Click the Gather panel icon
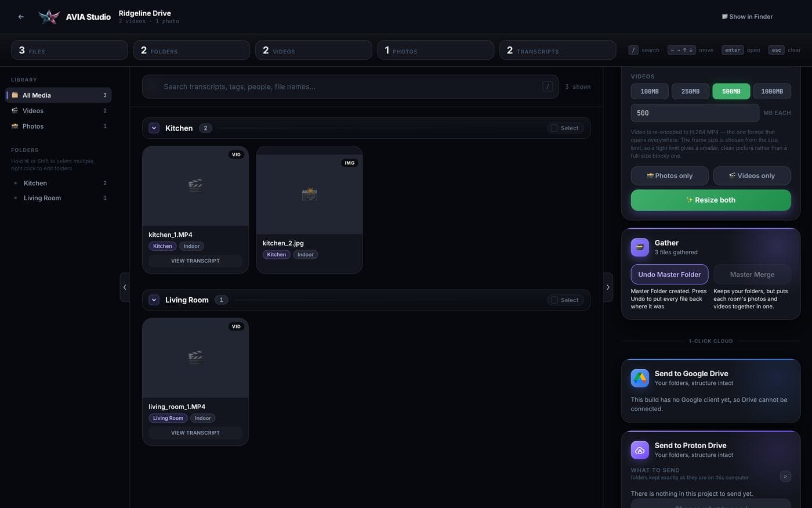812x508 pixels. tap(640, 247)
